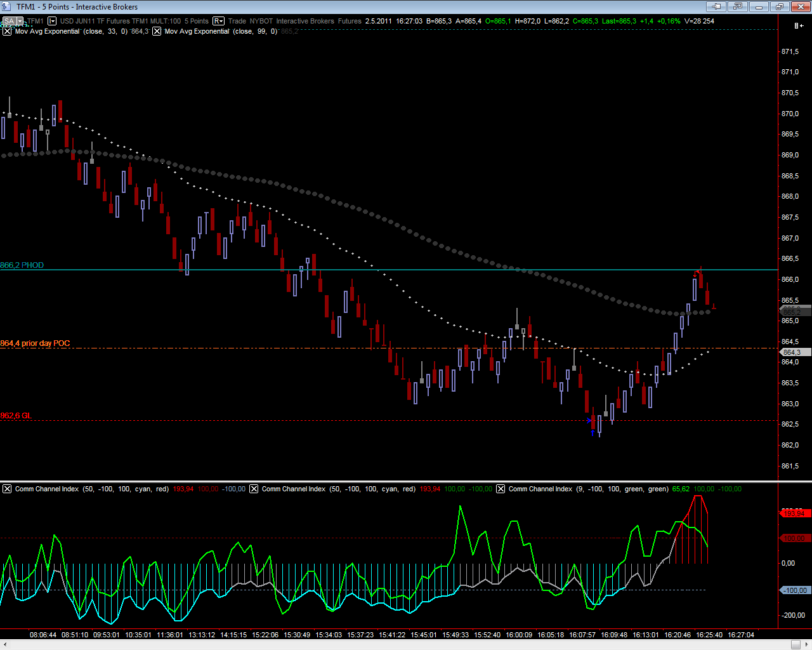Pin the chart window with the pushpin button
812x650 pixels.
point(717,6)
